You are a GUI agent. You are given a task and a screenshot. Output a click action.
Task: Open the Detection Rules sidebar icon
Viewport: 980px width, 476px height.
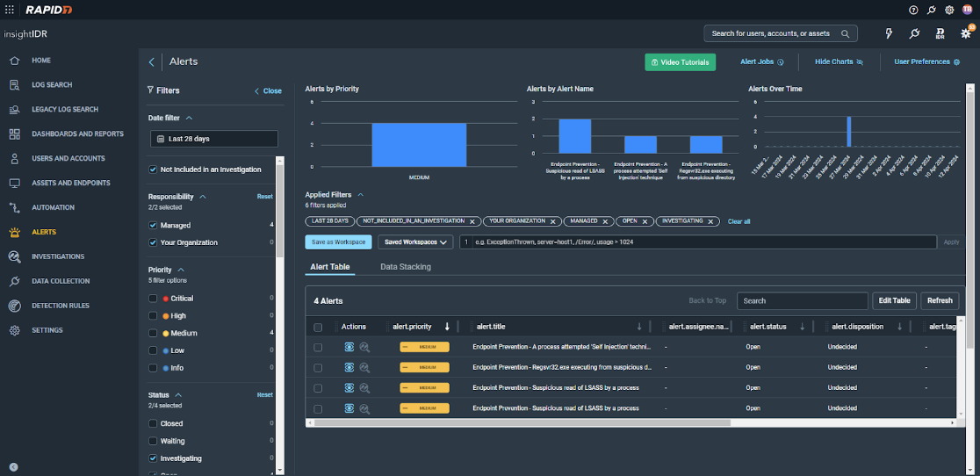[14, 306]
